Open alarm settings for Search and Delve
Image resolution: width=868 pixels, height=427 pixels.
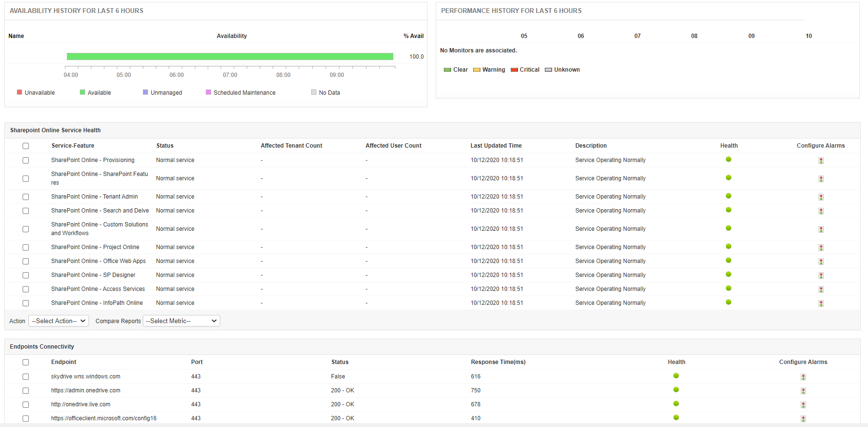pyautogui.click(x=821, y=211)
